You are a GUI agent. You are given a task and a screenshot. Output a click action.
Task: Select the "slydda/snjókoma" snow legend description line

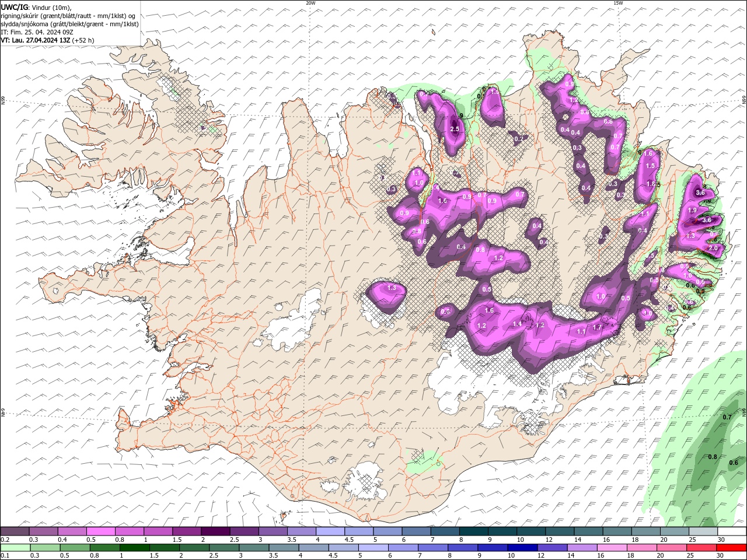(x=69, y=24)
